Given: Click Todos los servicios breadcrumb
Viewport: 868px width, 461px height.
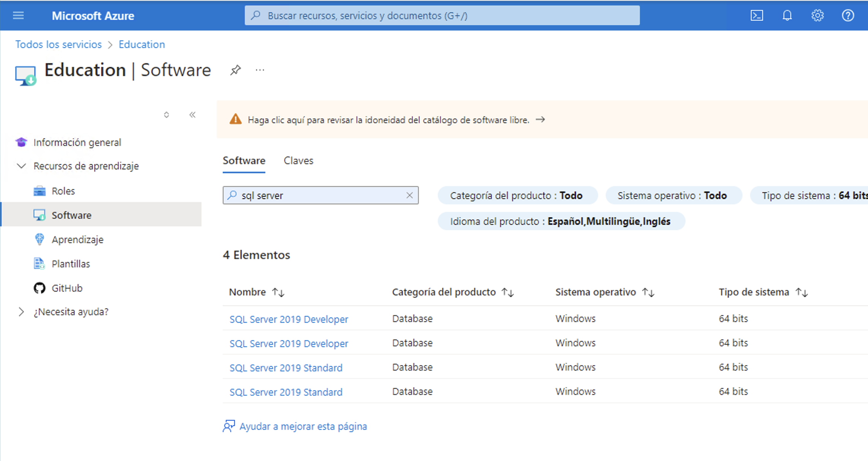Looking at the screenshot, I should [x=59, y=44].
